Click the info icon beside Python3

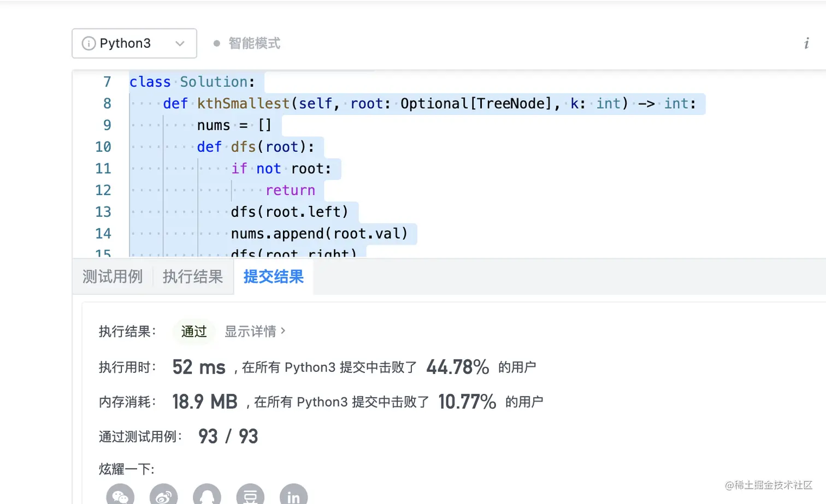point(88,43)
